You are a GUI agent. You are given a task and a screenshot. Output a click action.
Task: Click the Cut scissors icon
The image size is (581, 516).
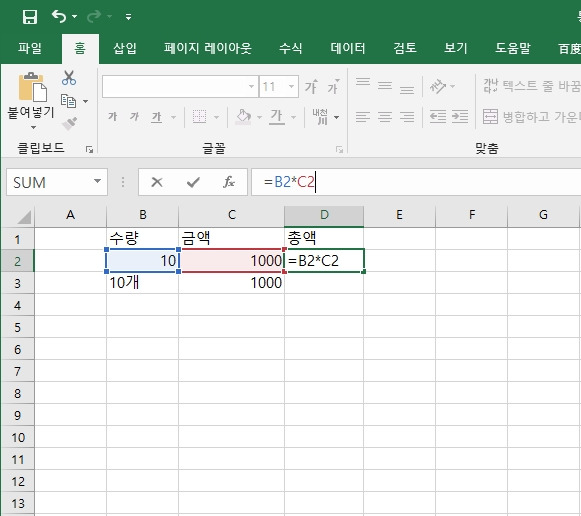[x=69, y=78]
